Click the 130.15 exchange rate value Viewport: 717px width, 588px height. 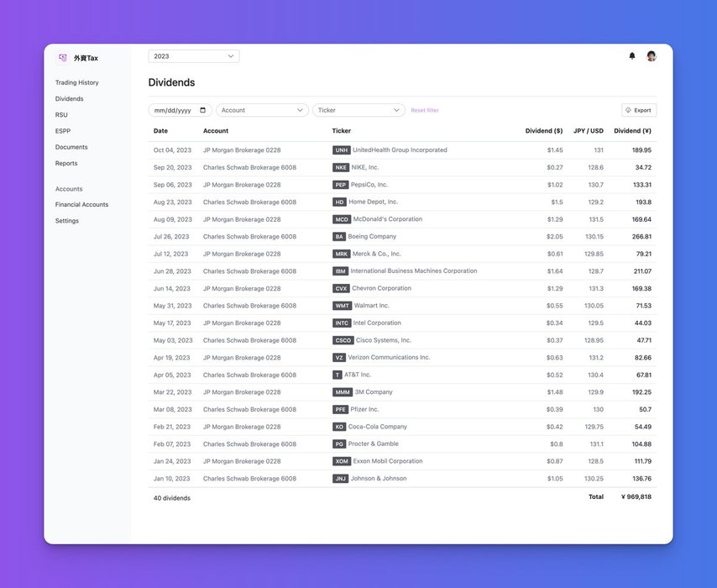[594, 237]
